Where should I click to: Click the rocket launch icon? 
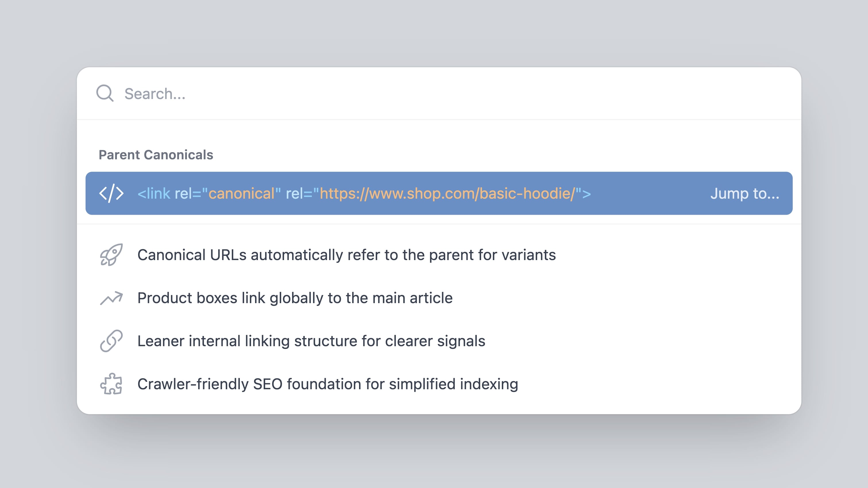coord(112,254)
